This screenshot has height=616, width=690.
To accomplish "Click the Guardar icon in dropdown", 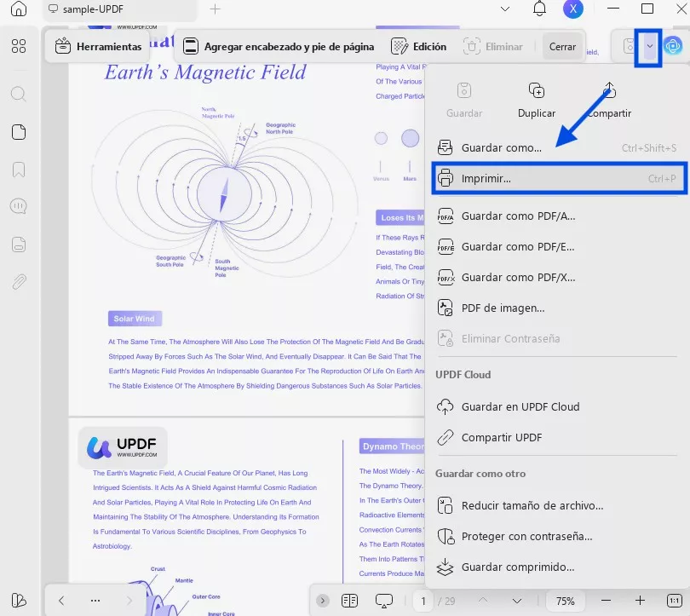I will (x=464, y=90).
